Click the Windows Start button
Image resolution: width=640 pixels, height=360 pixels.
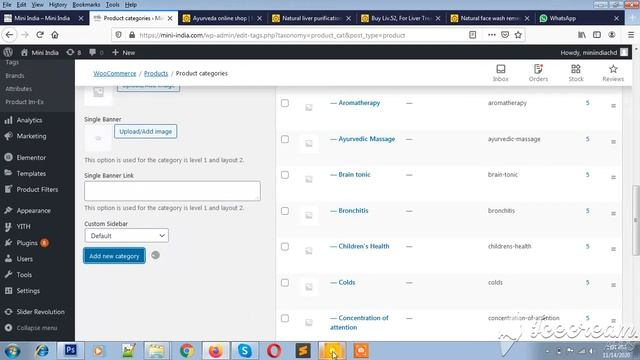(12, 351)
